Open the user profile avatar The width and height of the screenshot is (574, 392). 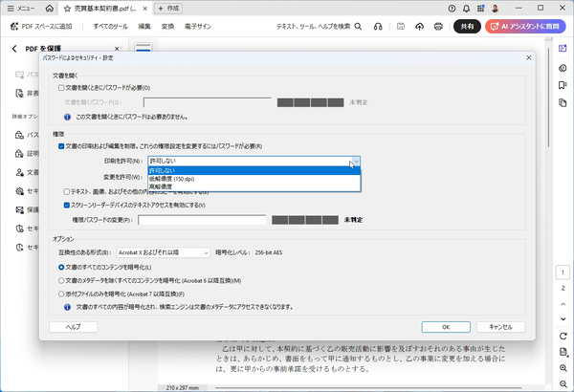click(495, 9)
